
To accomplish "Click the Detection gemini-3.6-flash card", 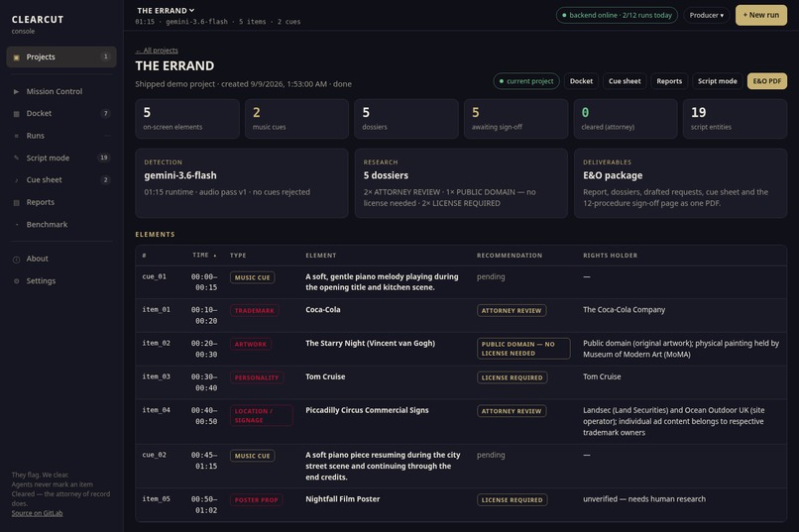I will [x=242, y=183].
